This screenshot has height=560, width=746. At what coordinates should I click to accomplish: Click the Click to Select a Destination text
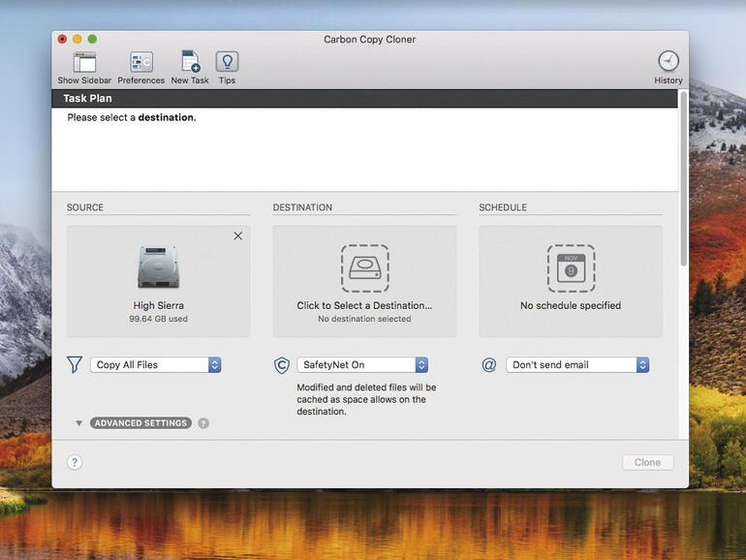(364, 305)
